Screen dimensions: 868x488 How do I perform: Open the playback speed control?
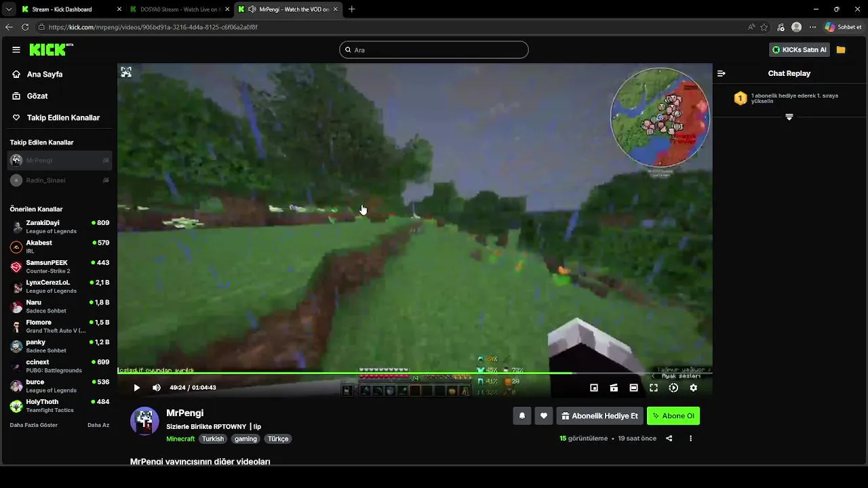pos(673,388)
